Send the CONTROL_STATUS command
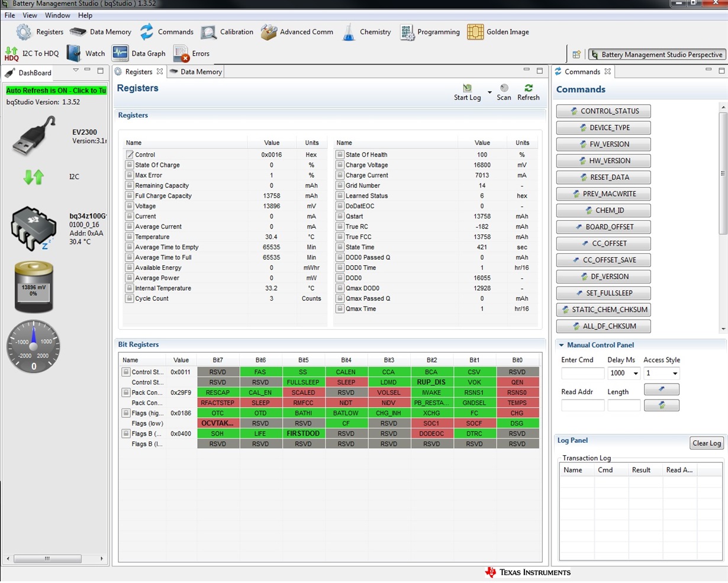Viewport: 728px width, 583px height. pyautogui.click(x=604, y=111)
